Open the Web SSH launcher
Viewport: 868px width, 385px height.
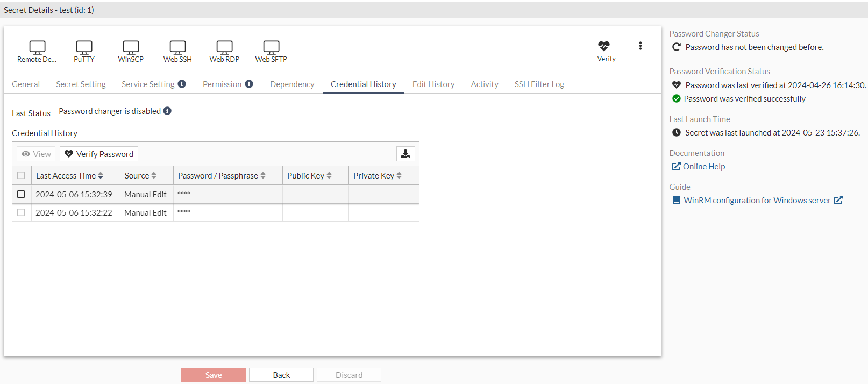pyautogui.click(x=177, y=47)
